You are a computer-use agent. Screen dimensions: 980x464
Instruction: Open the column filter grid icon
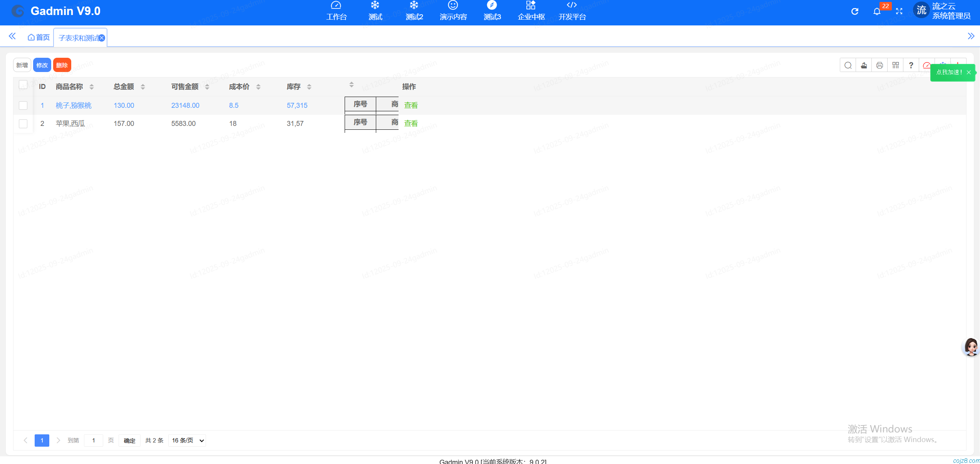pos(895,65)
